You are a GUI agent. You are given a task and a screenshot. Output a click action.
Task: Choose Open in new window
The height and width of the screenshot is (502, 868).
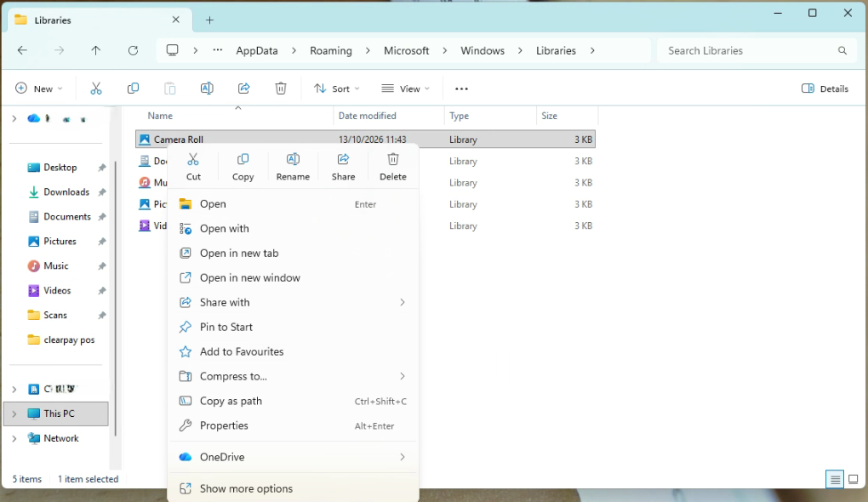tap(293, 278)
